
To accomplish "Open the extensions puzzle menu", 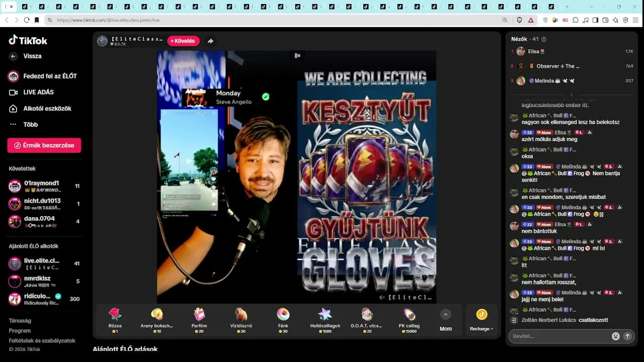I will click(576, 20).
